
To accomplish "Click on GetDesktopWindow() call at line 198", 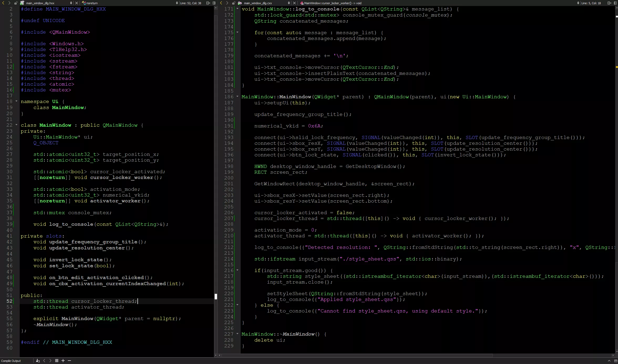I will (375, 166).
